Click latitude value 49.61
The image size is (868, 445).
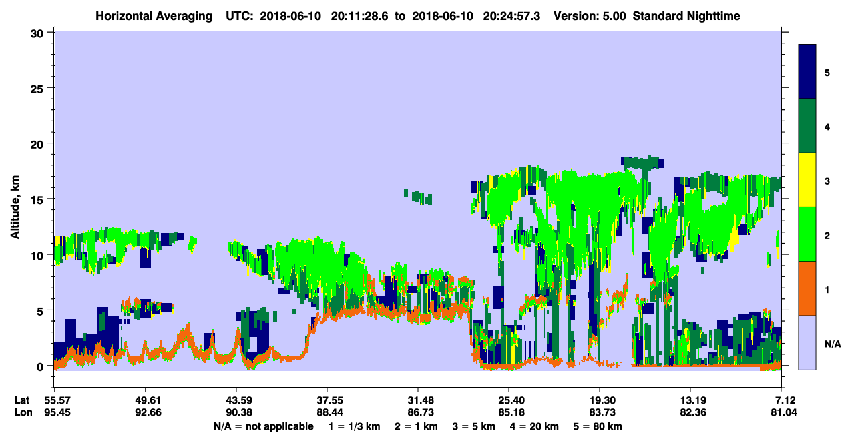click(x=146, y=400)
